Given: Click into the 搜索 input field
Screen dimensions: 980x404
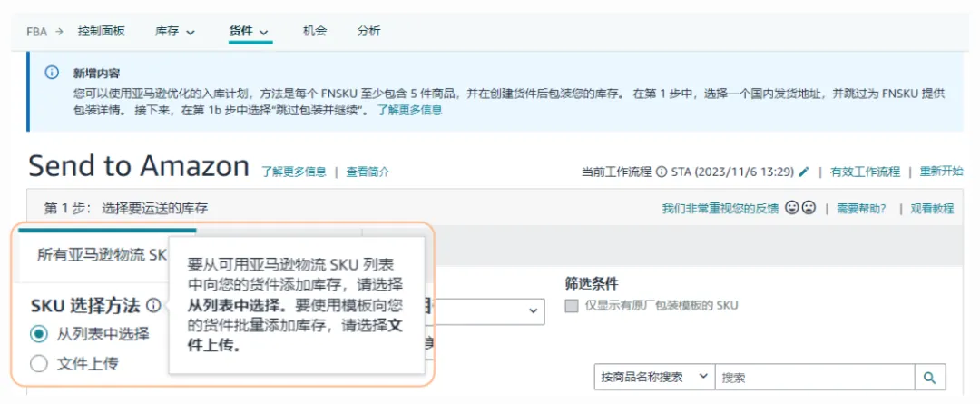Looking at the screenshot, I should (x=815, y=377).
